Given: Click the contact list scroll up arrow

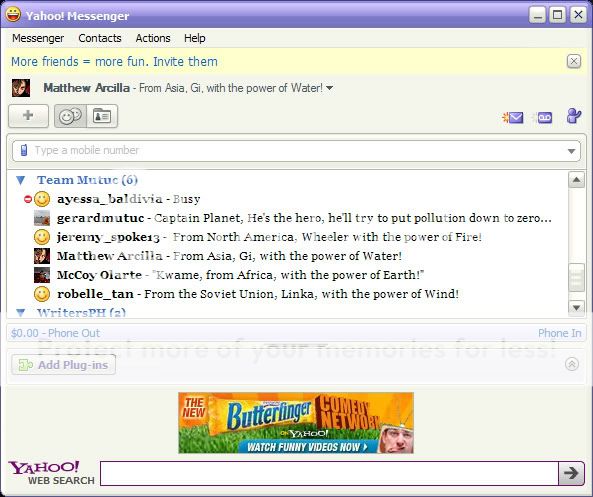Looking at the screenshot, I should 576,180.
